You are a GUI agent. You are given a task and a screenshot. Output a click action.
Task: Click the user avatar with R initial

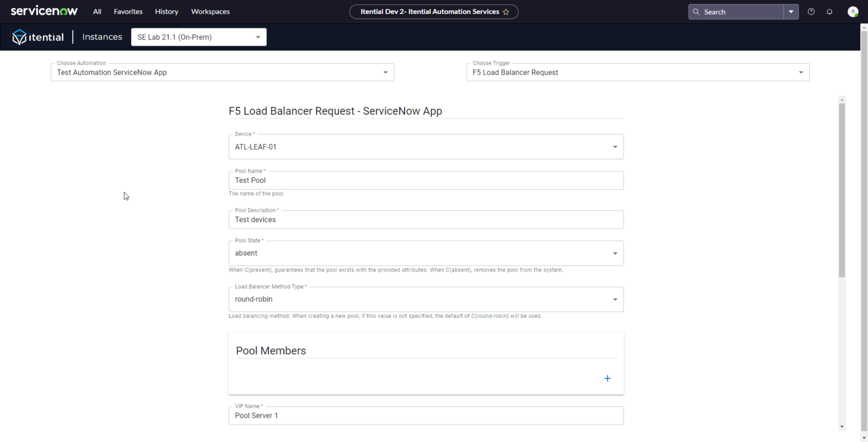[852, 11]
